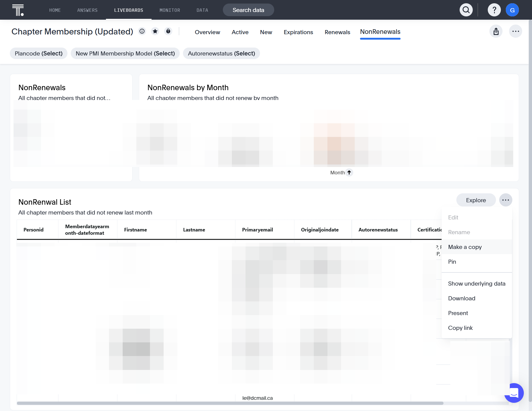Switch to the Expirations tab

coord(298,32)
